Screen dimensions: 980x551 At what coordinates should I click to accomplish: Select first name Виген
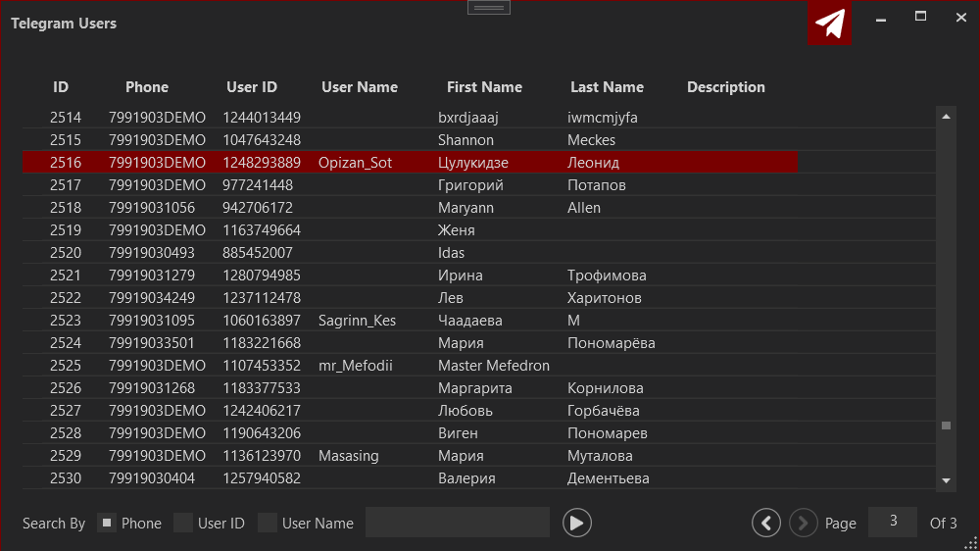(458, 432)
